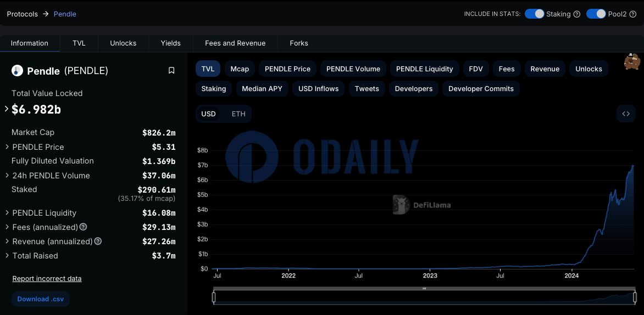Click the TVL line peak on chart

(x=633, y=165)
